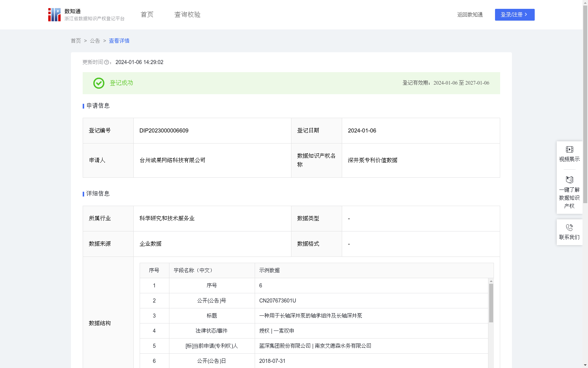Click the 企业数据 source value
The width and height of the screenshot is (588, 368).
tap(150, 244)
